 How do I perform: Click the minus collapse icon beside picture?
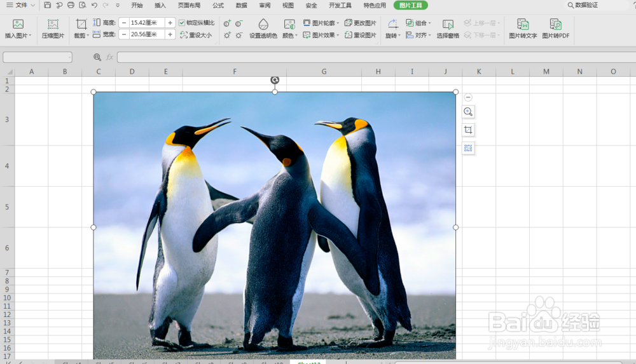[x=468, y=97]
